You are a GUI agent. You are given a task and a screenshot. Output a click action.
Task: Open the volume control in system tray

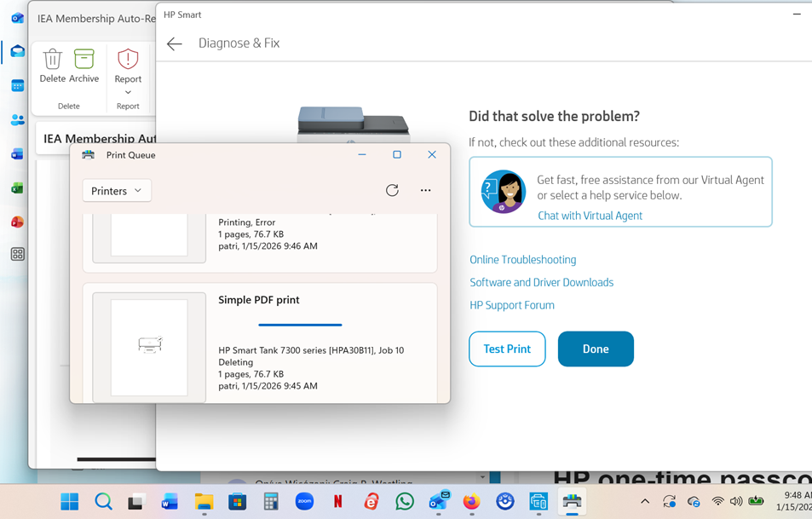(736, 501)
